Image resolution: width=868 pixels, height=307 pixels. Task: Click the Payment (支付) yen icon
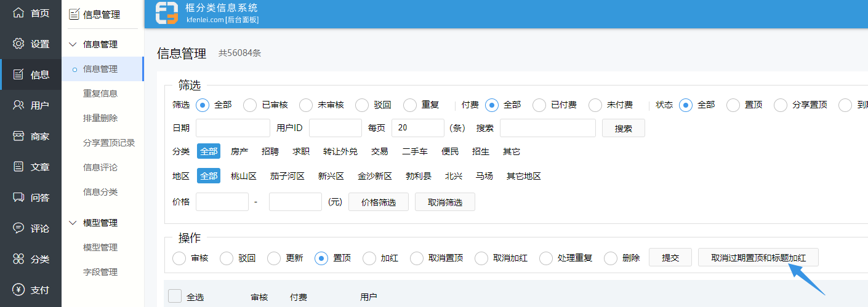click(18, 290)
